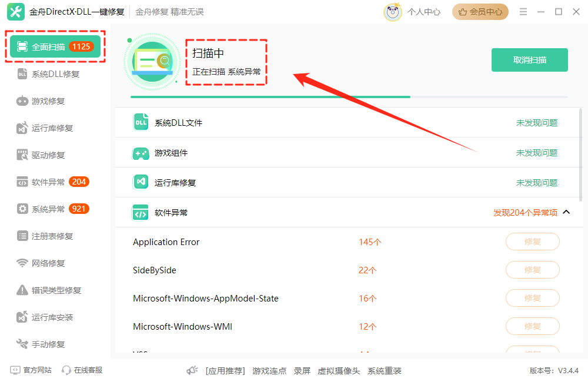The height and width of the screenshot is (382, 588).
Task: Click version number V3.4.4 text
Action: [568, 370]
